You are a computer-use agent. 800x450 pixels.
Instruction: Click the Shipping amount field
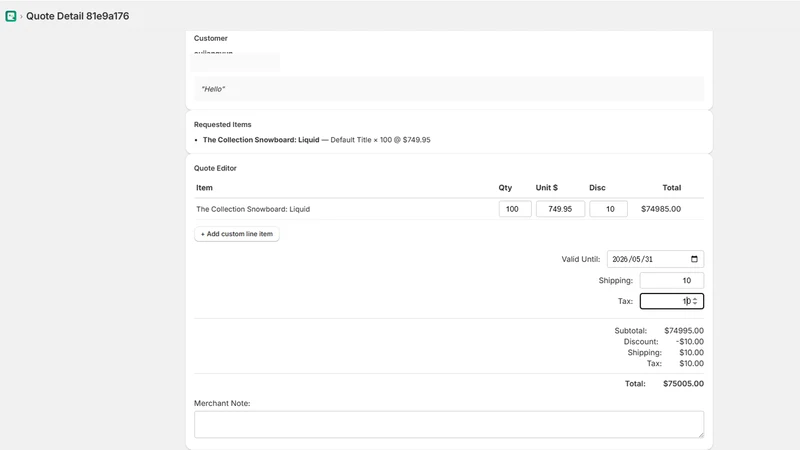(x=672, y=280)
